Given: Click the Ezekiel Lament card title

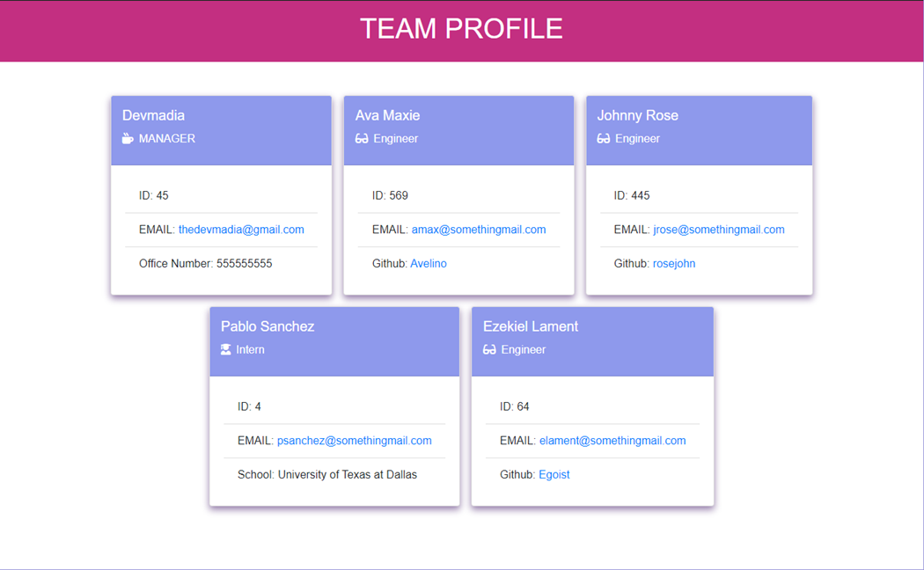Looking at the screenshot, I should (x=531, y=326).
